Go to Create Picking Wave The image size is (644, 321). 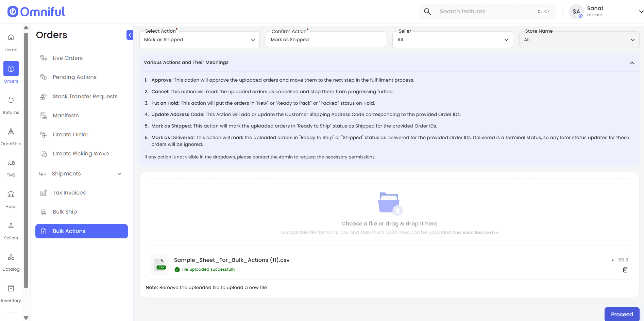tap(81, 154)
